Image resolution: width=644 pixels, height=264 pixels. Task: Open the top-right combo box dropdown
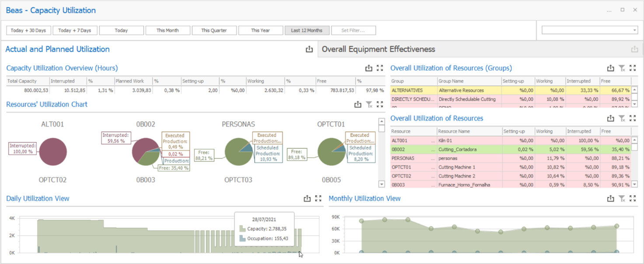tap(634, 30)
